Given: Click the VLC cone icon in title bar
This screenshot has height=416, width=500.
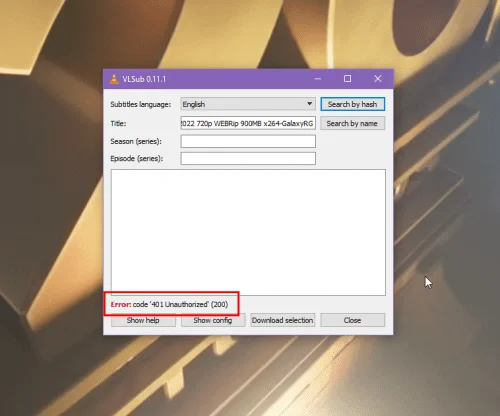Looking at the screenshot, I should [x=114, y=79].
